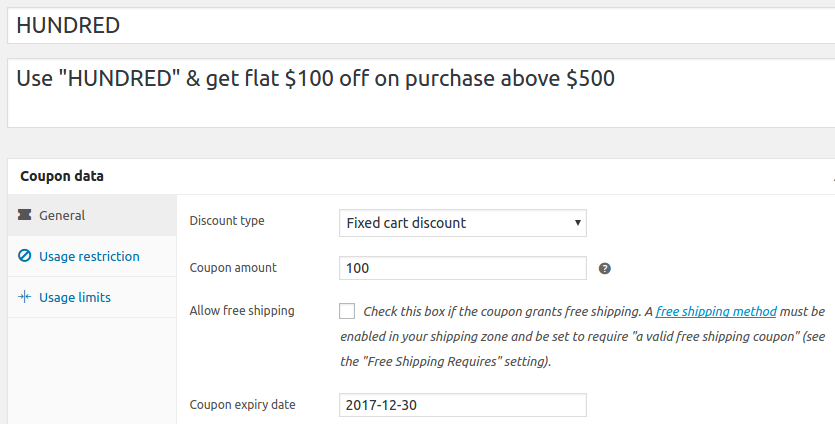Click the ticket icon beside General
This screenshot has width=835, height=424.
(x=25, y=215)
